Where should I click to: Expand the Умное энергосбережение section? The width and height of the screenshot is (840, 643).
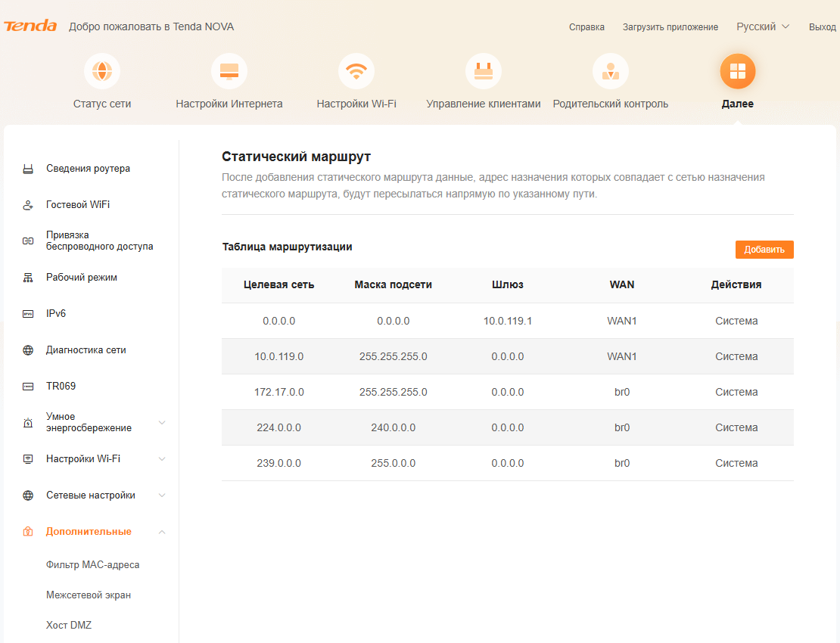162,422
